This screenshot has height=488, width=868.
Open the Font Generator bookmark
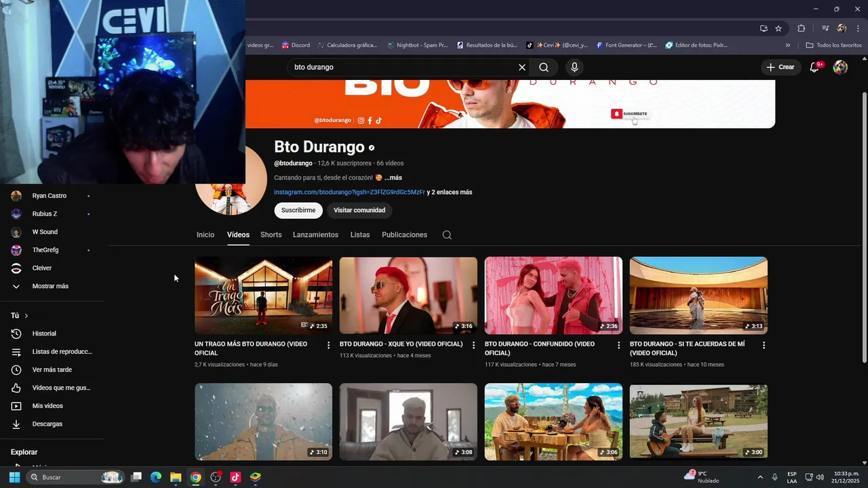coord(627,45)
